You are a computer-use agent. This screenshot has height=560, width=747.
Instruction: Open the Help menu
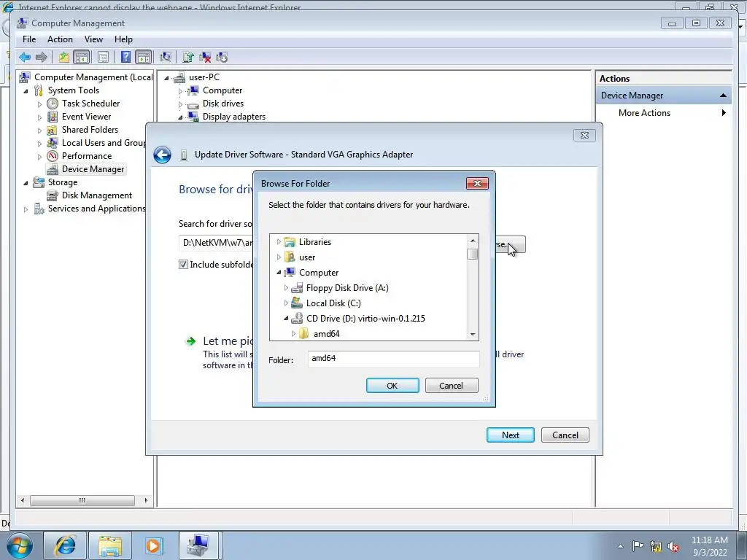[x=123, y=39]
